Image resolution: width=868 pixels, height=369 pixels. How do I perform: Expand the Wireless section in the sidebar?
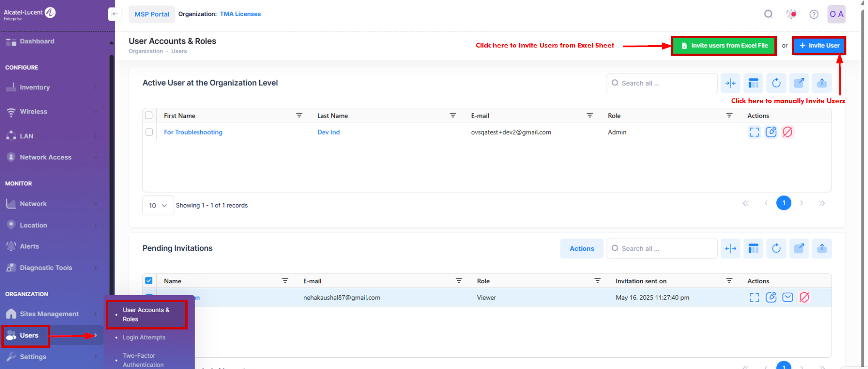pyautogui.click(x=52, y=112)
